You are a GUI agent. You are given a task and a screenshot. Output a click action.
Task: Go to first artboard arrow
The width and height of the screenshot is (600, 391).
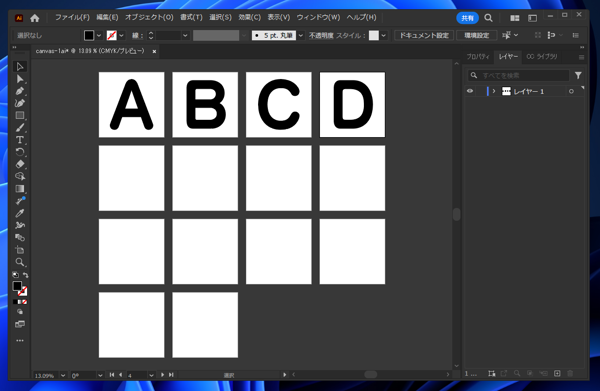(112, 375)
